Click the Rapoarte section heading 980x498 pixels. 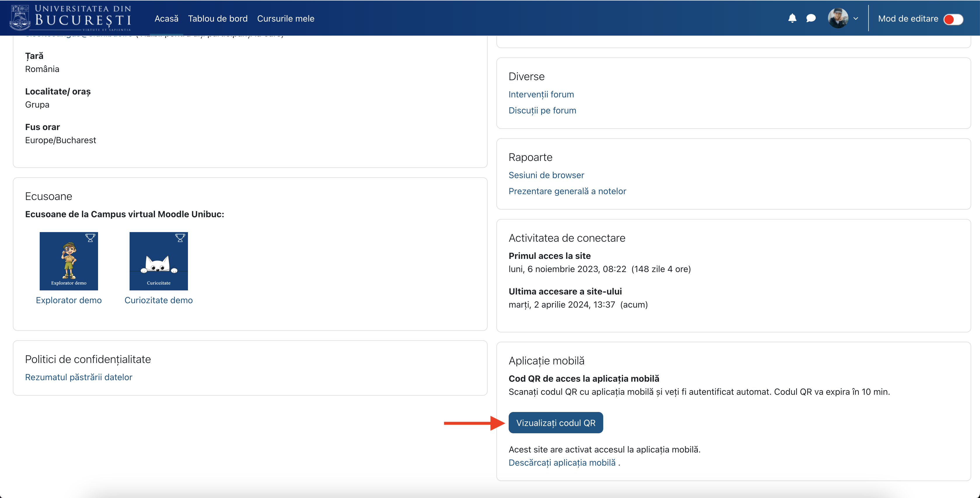point(530,157)
